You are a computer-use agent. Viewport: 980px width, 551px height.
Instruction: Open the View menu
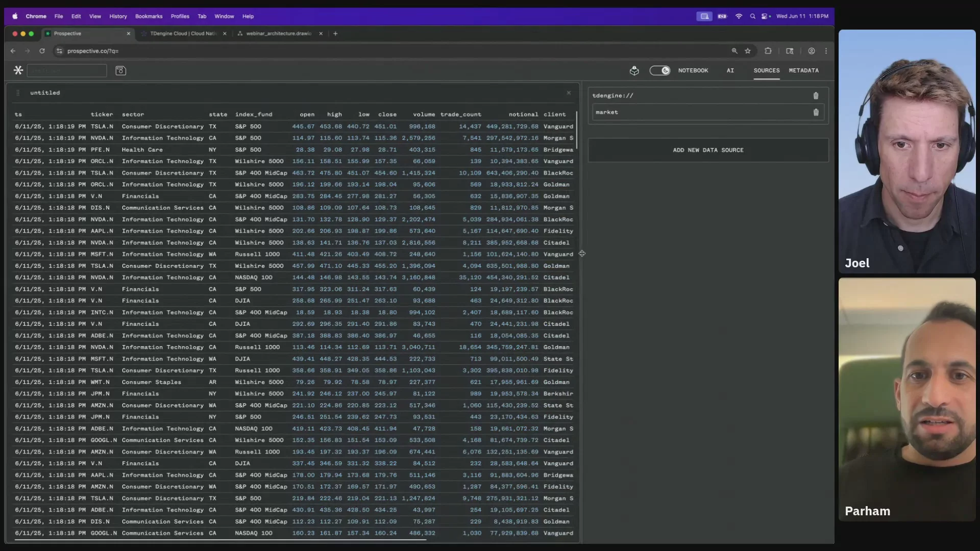[x=95, y=16]
